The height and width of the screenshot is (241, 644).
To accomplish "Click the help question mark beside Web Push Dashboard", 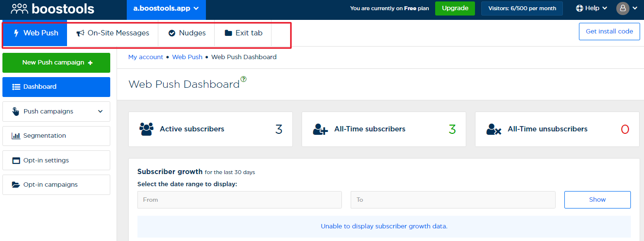I will (243, 79).
